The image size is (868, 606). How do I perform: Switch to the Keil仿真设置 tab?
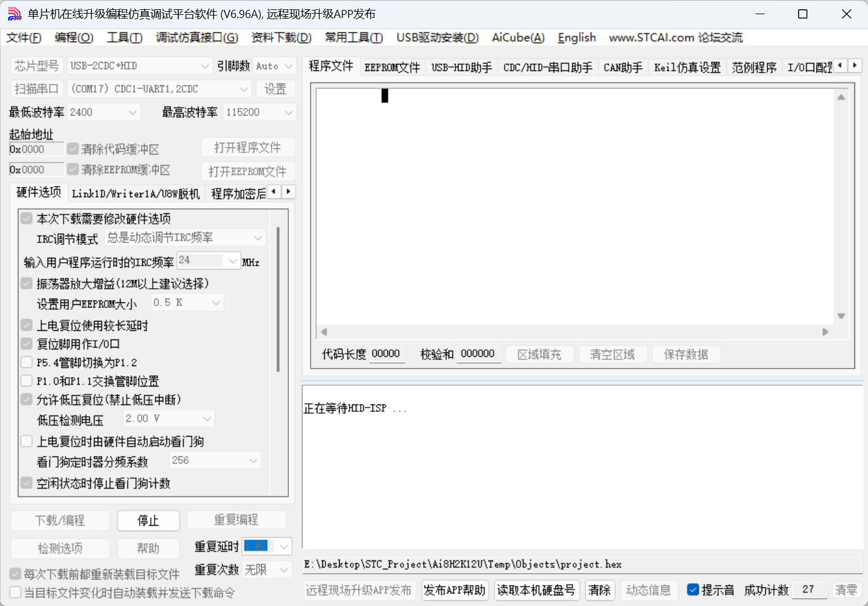[x=687, y=67]
